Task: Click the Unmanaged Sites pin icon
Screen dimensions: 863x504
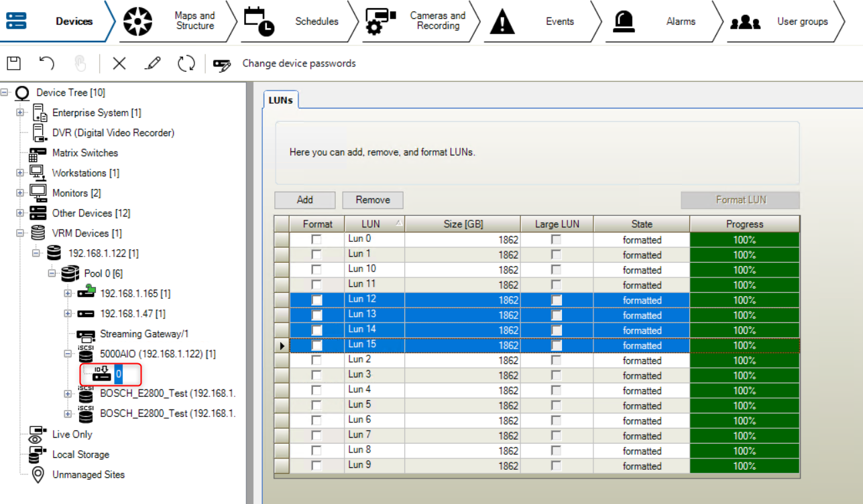Action: point(39,475)
